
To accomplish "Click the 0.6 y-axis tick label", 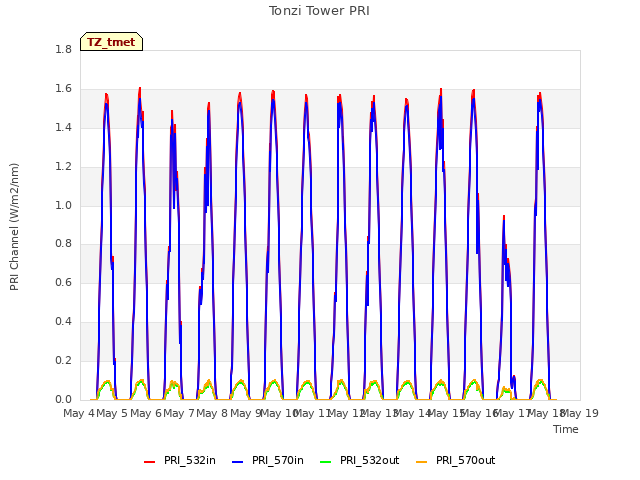I will point(63,283).
